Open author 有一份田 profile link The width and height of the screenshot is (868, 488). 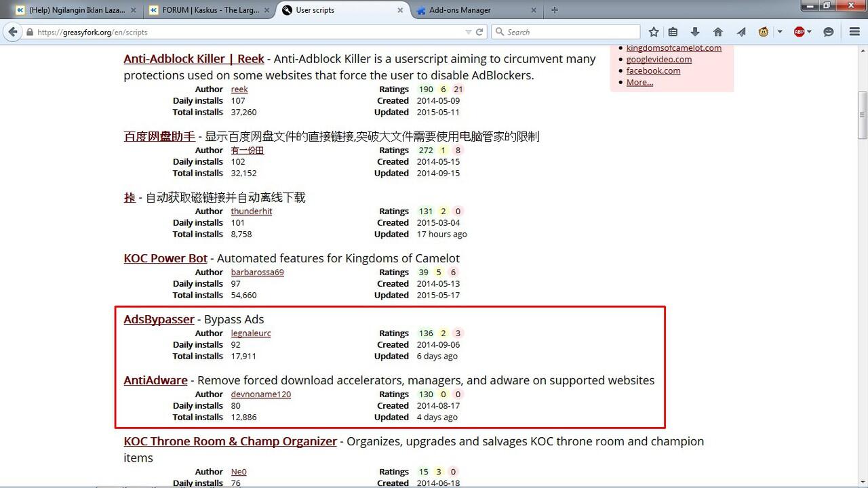click(x=248, y=150)
